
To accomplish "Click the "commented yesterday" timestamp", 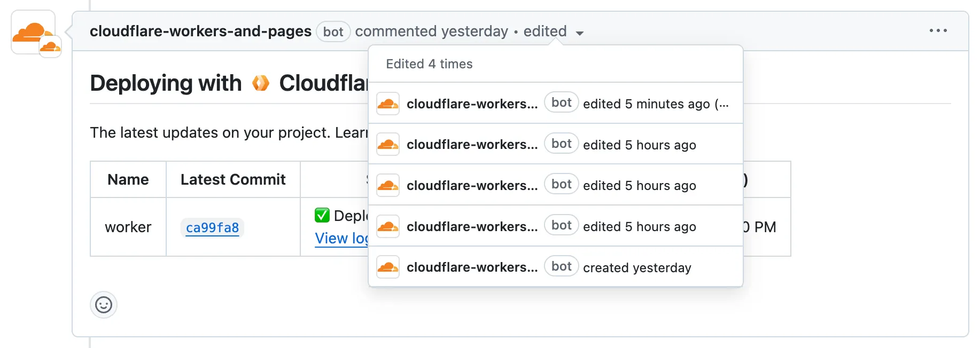I will [x=431, y=31].
